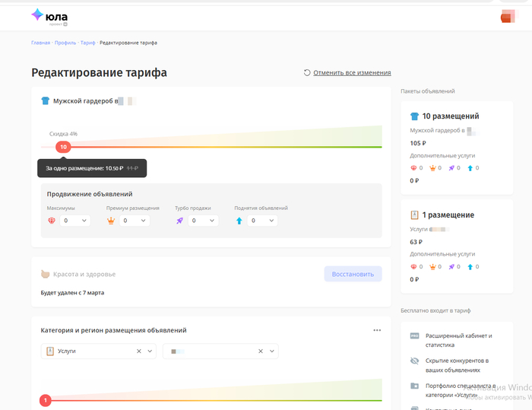The height and width of the screenshot is (410, 532).
Task: Open the three-dots menu of category section
Action: click(377, 330)
